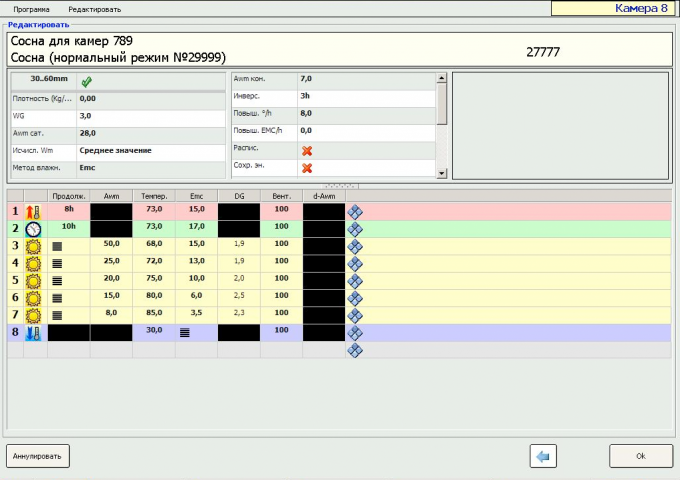This screenshot has height=480, width=680.
Task: Click the Аннулировать button
Action: pos(38,456)
